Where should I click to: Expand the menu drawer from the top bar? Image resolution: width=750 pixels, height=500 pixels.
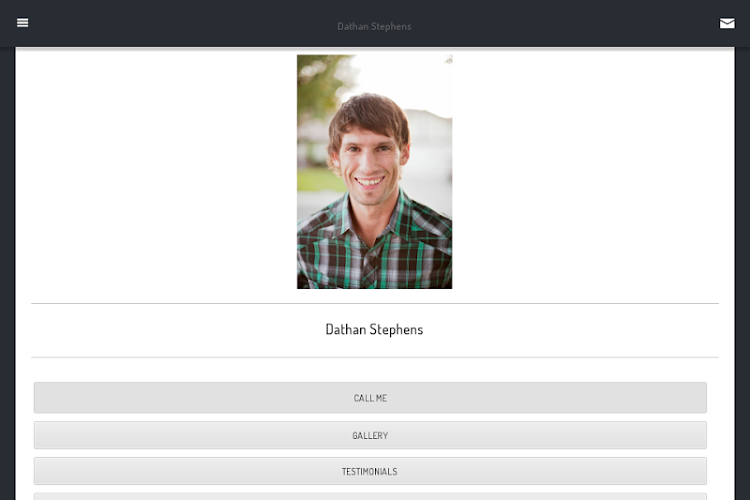(x=23, y=23)
